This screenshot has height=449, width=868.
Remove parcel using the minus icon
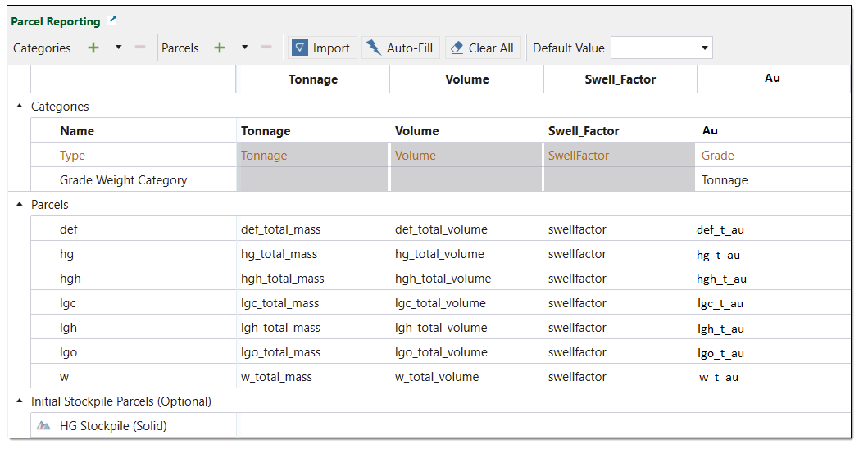pos(266,48)
